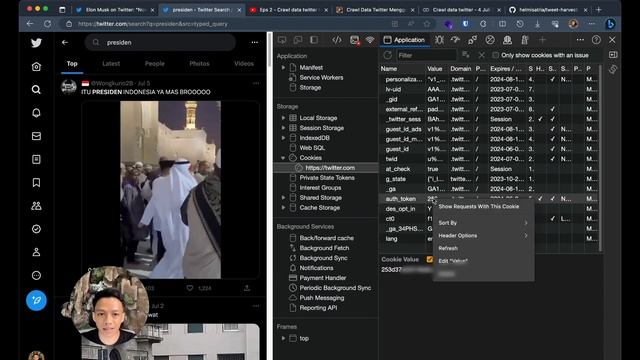Open More circle icon in Twitter sidebar
Viewport: 640px width, 360px height.
(x=36, y=276)
